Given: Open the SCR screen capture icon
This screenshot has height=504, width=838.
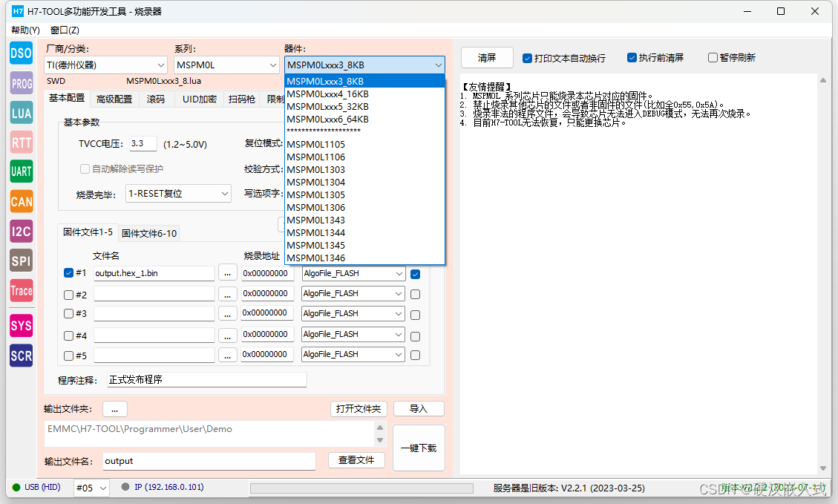Looking at the screenshot, I should (x=22, y=356).
